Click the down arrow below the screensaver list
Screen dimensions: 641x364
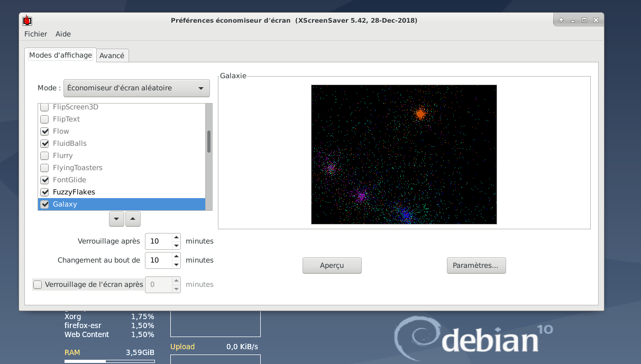click(116, 219)
